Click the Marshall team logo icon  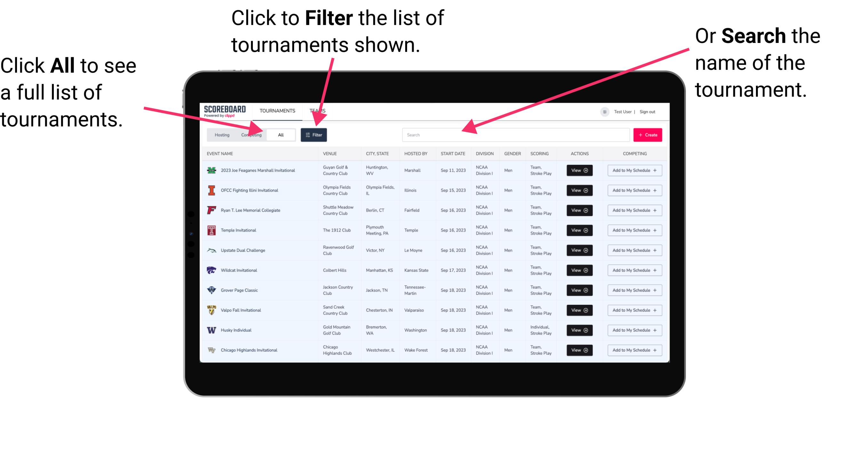[211, 170]
